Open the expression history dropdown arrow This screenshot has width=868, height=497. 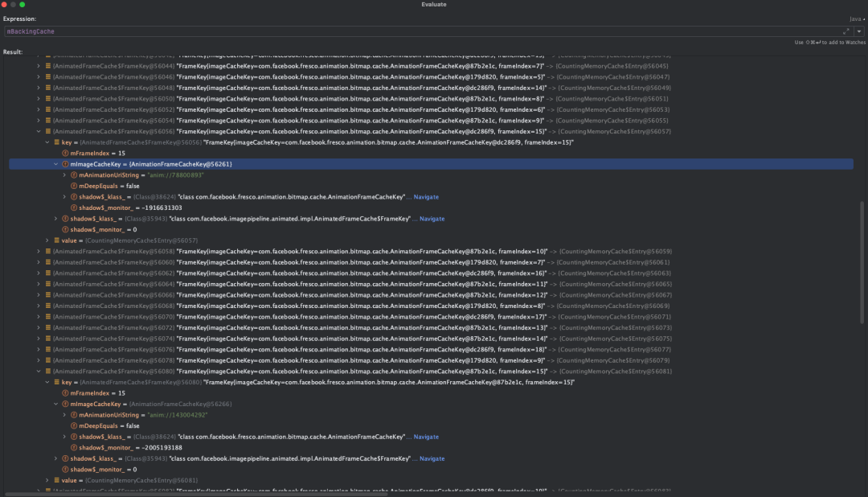[859, 31]
